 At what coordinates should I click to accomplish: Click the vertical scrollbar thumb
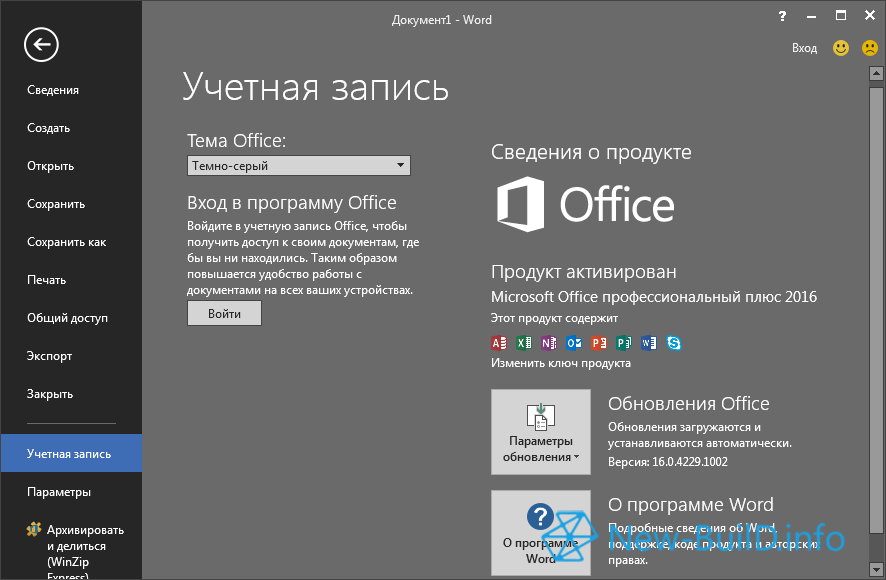(876, 310)
